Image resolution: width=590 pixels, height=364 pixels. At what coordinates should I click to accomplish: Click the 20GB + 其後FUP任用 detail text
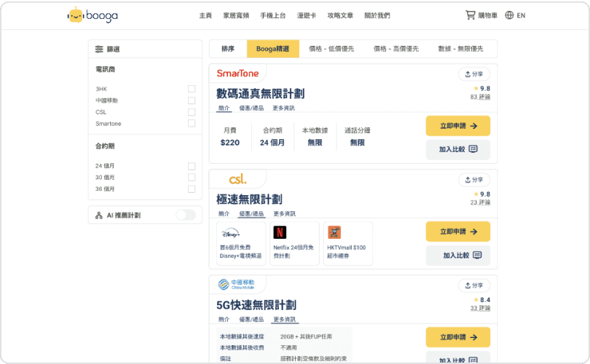[306, 336]
